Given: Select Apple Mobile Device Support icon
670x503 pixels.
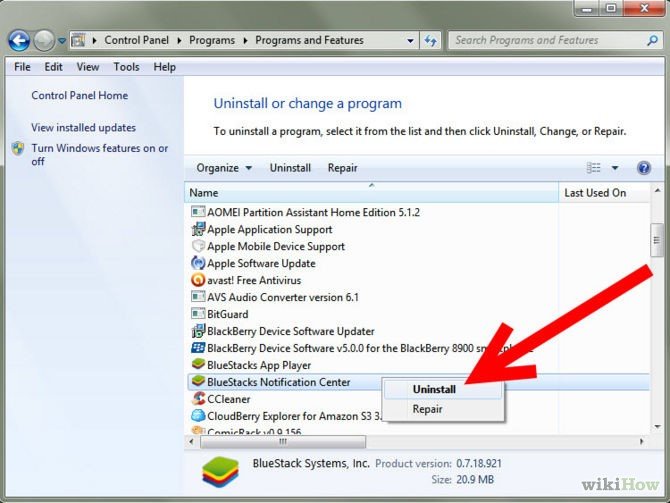Looking at the screenshot, I should (198, 246).
